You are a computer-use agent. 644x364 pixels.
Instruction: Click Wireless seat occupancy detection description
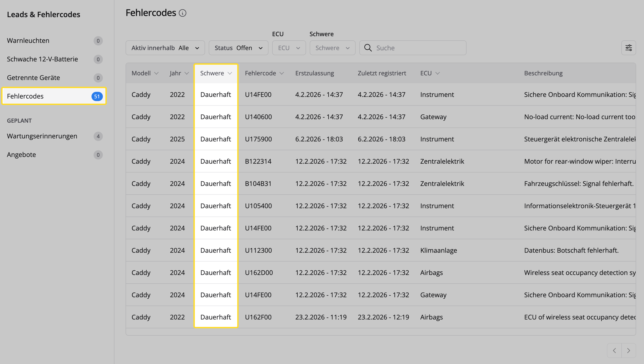[x=580, y=273]
